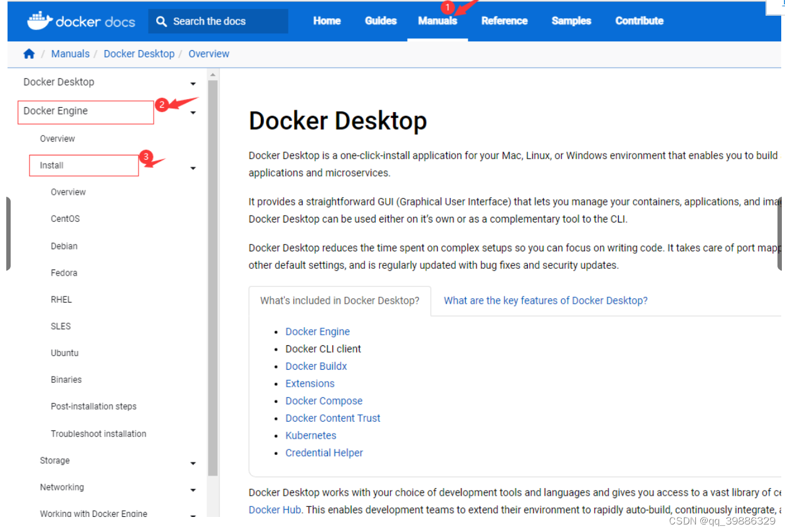This screenshot has width=785, height=532.
Task: Focus the Search the docs field
Action: click(218, 21)
